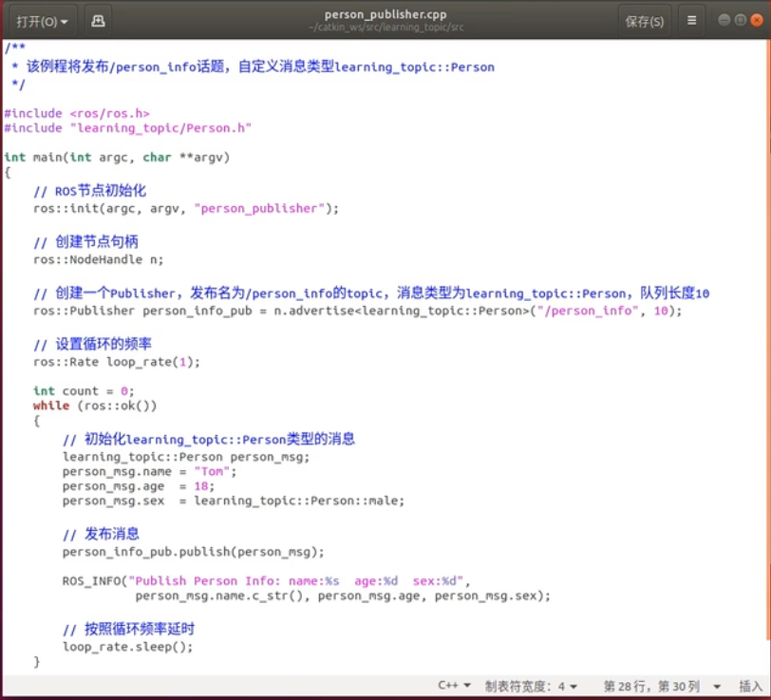Image resolution: width=771 pixels, height=700 pixels.
Task: Click 'person_info_pub.publish(person_msg);' line
Action: coord(194,552)
